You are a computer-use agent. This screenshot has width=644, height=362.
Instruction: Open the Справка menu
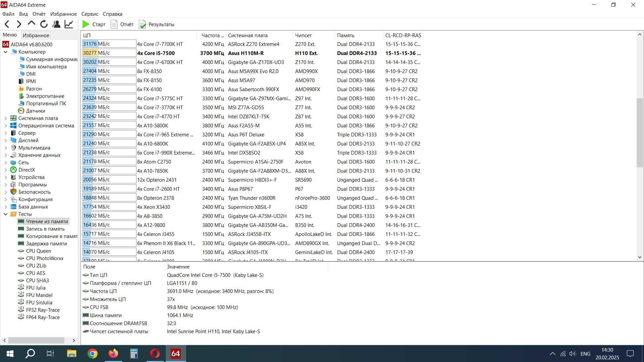(112, 14)
